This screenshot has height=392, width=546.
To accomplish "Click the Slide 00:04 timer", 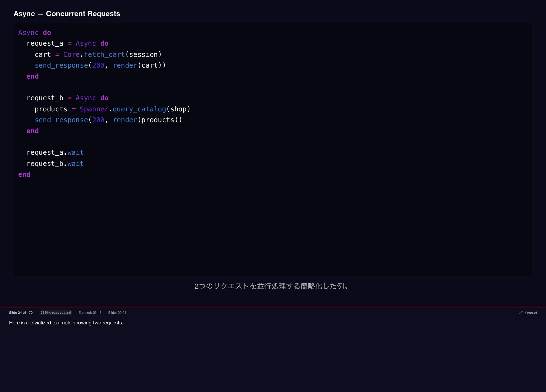I will (x=117, y=312).
